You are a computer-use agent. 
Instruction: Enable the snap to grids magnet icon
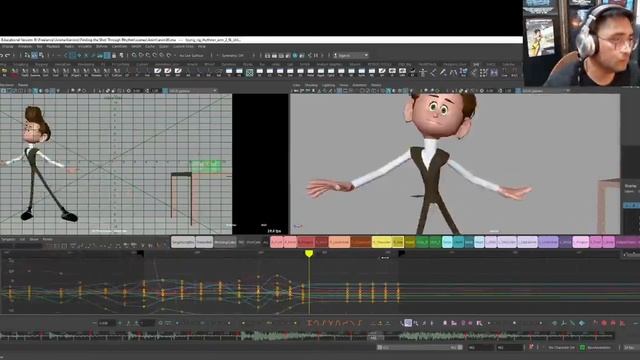point(134,56)
